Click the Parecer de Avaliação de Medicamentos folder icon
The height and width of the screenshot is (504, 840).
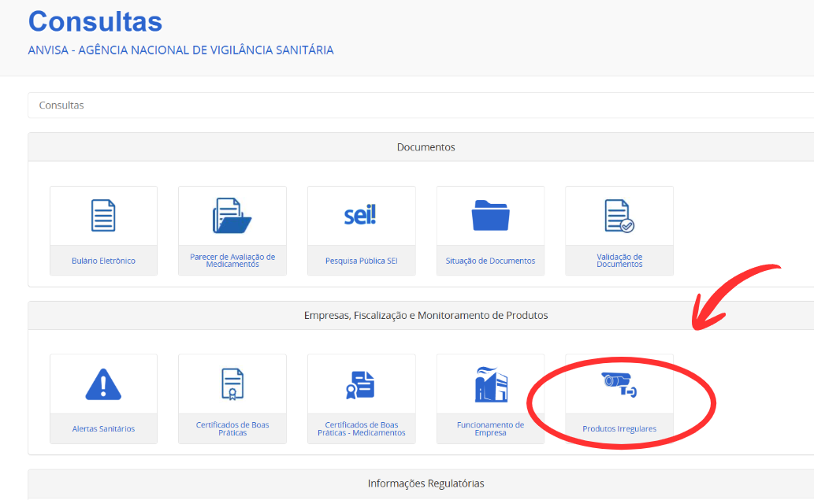click(232, 215)
